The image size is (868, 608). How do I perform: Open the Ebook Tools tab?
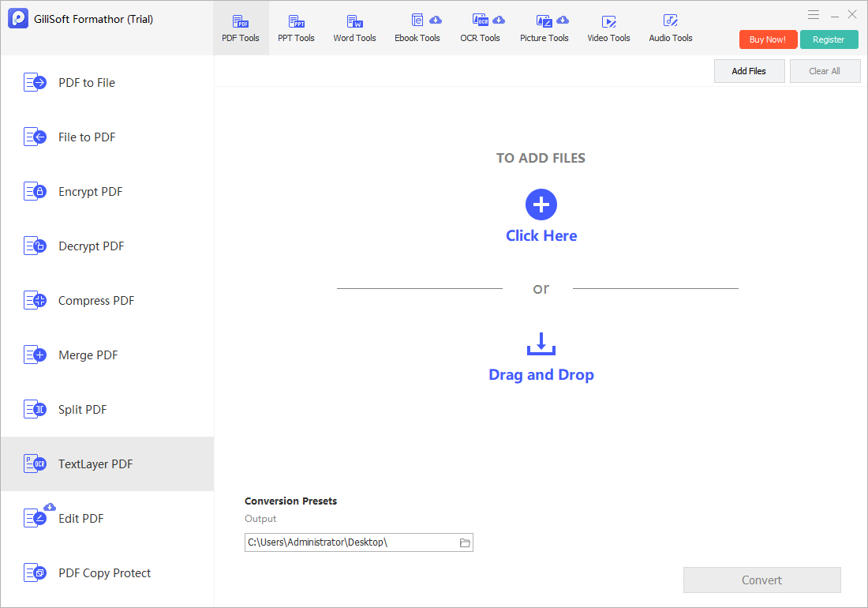point(417,28)
